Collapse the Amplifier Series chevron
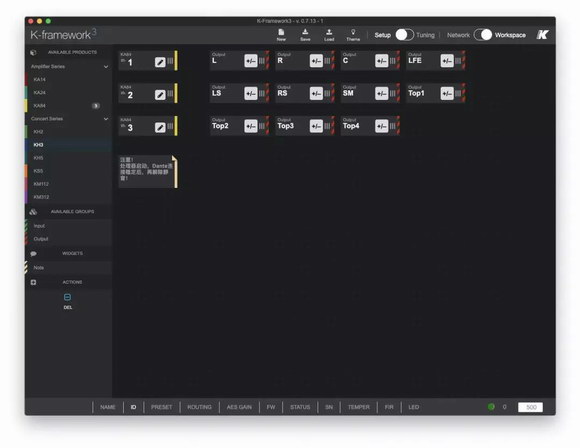580x448 pixels. click(x=106, y=67)
